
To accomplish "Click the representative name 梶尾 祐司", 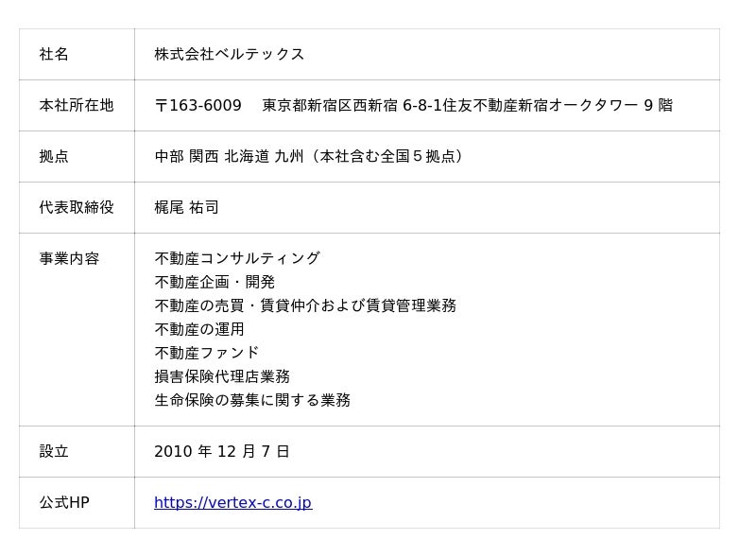I will pyautogui.click(x=187, y=208).
